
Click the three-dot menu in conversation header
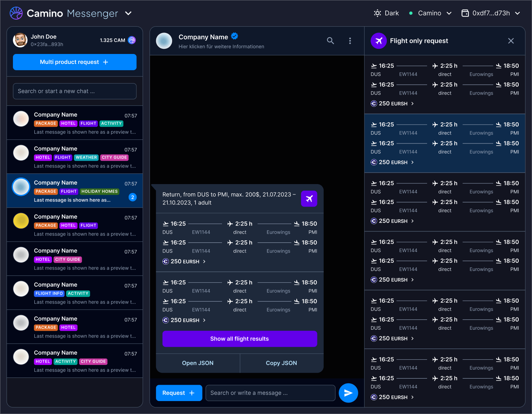(350, 41)
